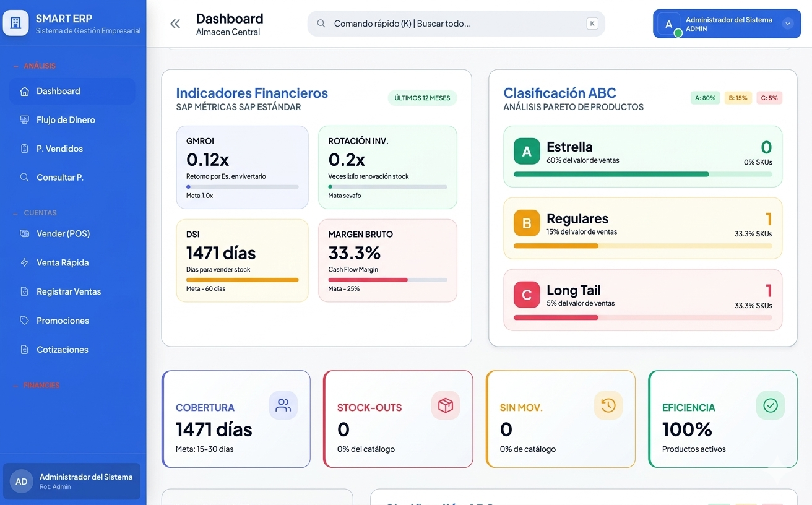Click the Regulares progress bar
Image resolution: width=812 pixels, height=505 pixels.
tap(643, 246)
